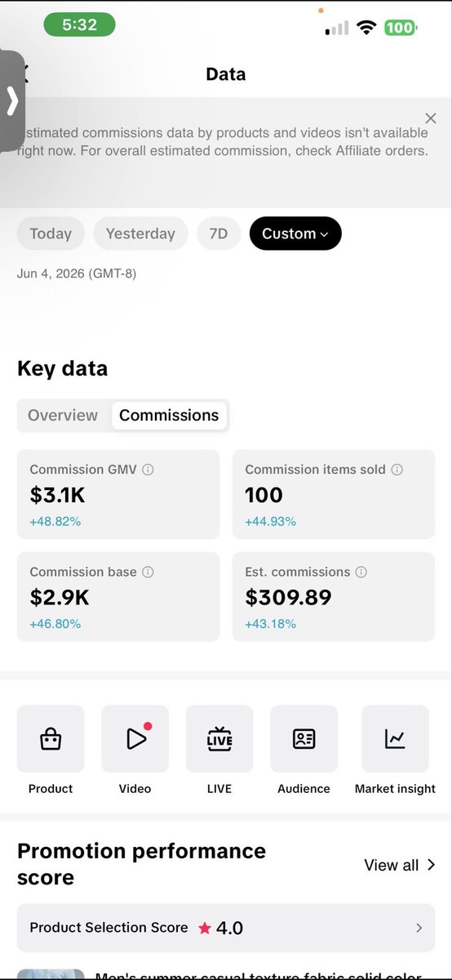Tap the info icon beside Commission items sold

[x=397, y=470]
